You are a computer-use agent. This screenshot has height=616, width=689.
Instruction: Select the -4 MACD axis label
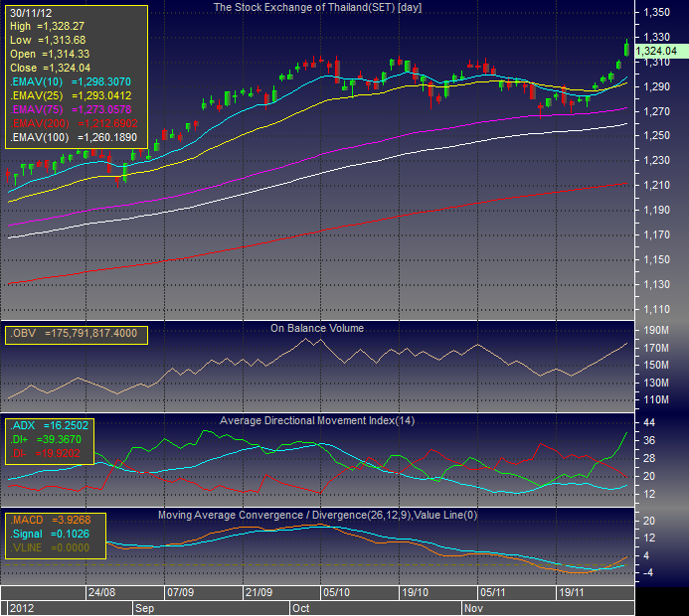click(x=649, y=572)
